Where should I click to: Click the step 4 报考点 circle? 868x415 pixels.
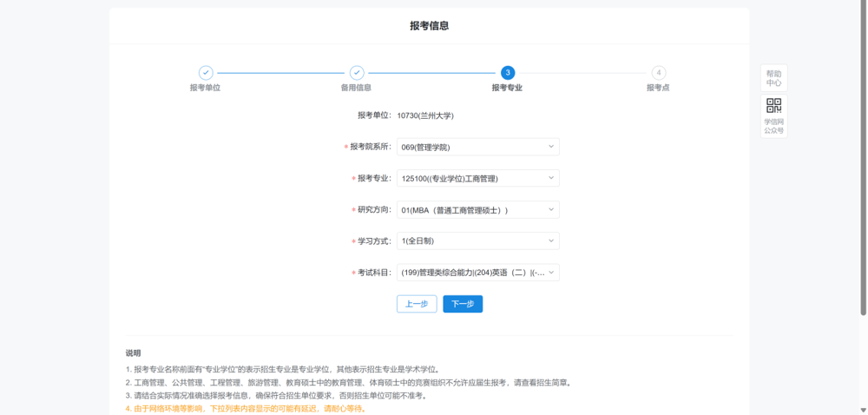click(658, 72)
